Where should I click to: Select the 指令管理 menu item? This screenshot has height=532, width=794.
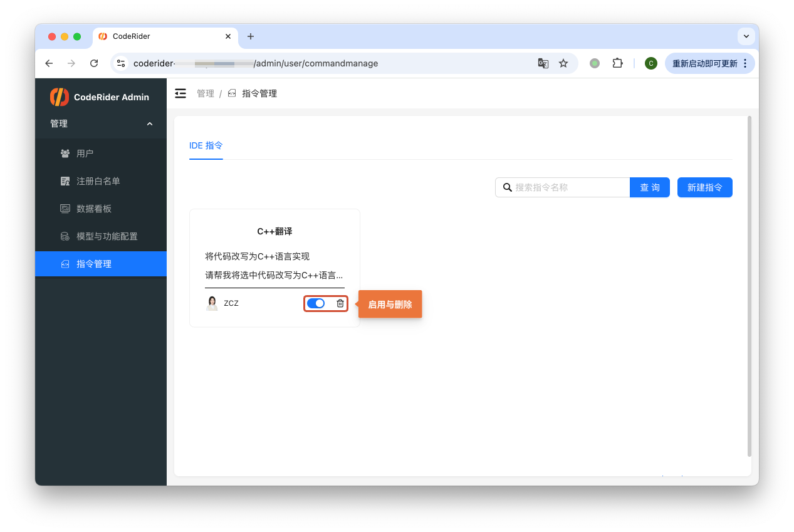point(101,264)
